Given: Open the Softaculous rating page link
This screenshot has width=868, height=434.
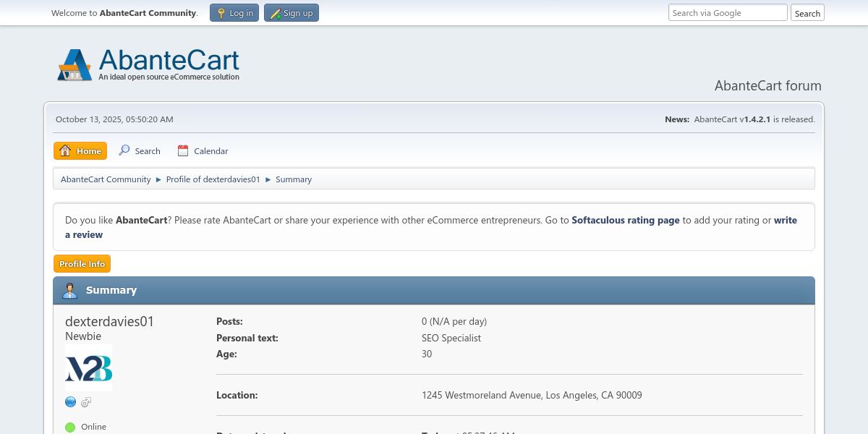Looking at the screenshot, I should click(x=626, y=220).
